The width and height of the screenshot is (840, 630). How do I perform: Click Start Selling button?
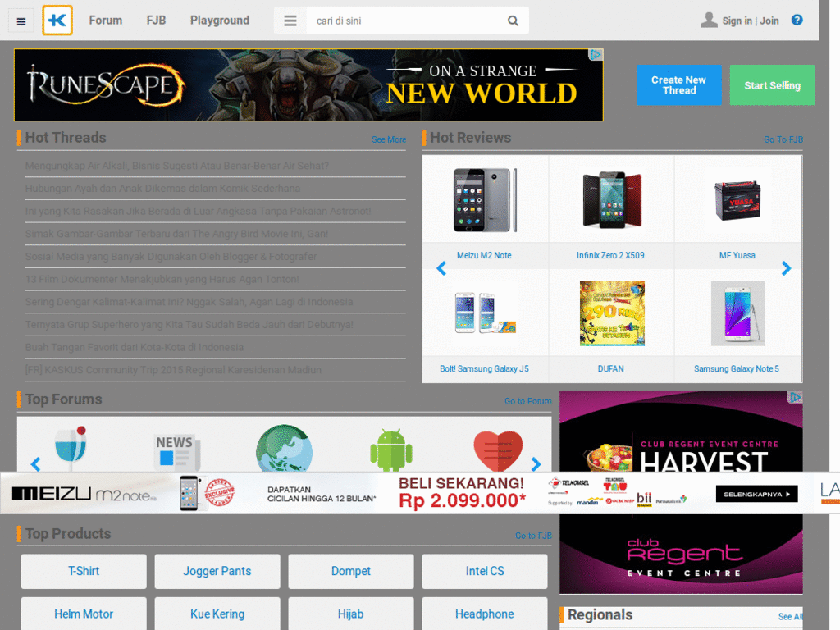click(x=772, y=85)
